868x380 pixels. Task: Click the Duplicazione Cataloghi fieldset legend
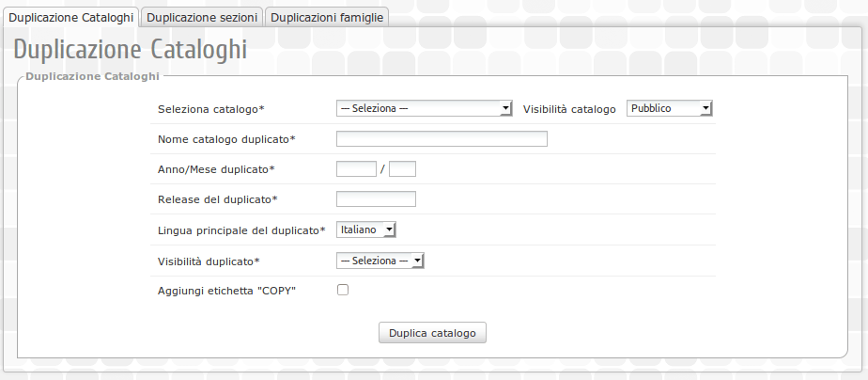click(92, 75)
